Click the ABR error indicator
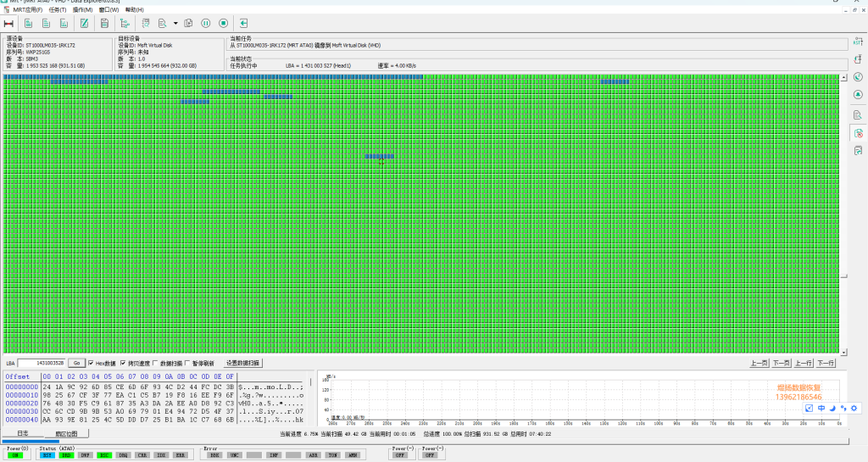 pyautogui.click(x=313, y=455)
